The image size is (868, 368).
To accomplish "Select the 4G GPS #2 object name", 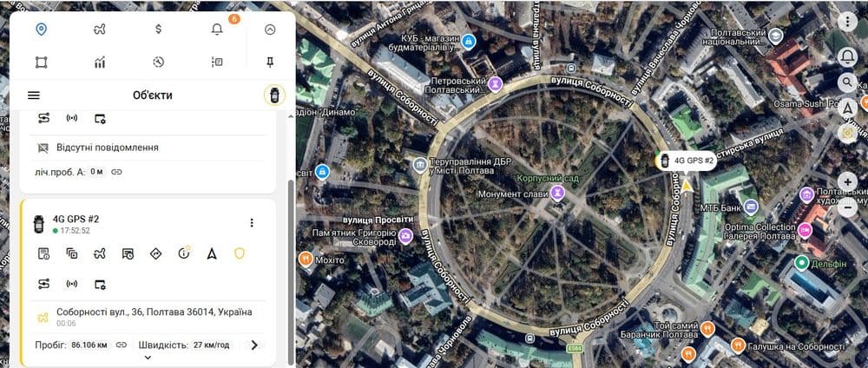I will (76, 219).
